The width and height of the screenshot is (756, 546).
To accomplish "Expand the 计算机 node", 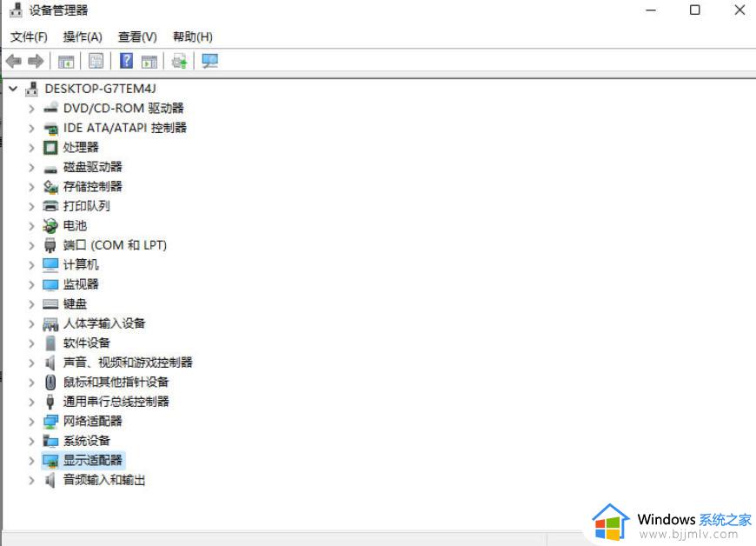I will [31, 265].
